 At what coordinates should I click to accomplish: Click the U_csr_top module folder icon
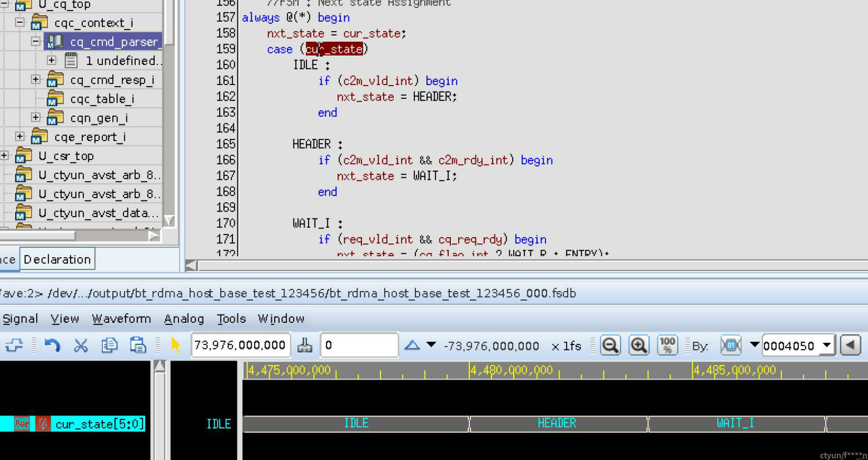tap(24, 156)
